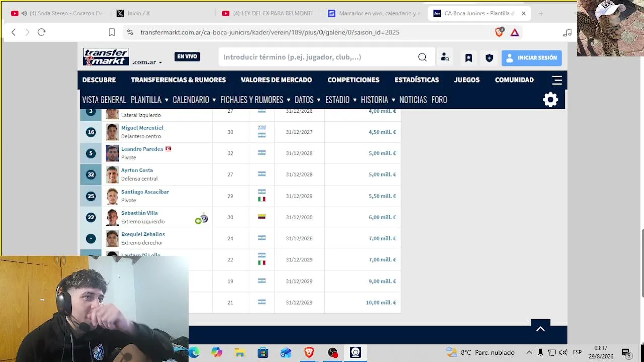Open the Vista General section
Screen dimensions: 644x362
(104, 100)
